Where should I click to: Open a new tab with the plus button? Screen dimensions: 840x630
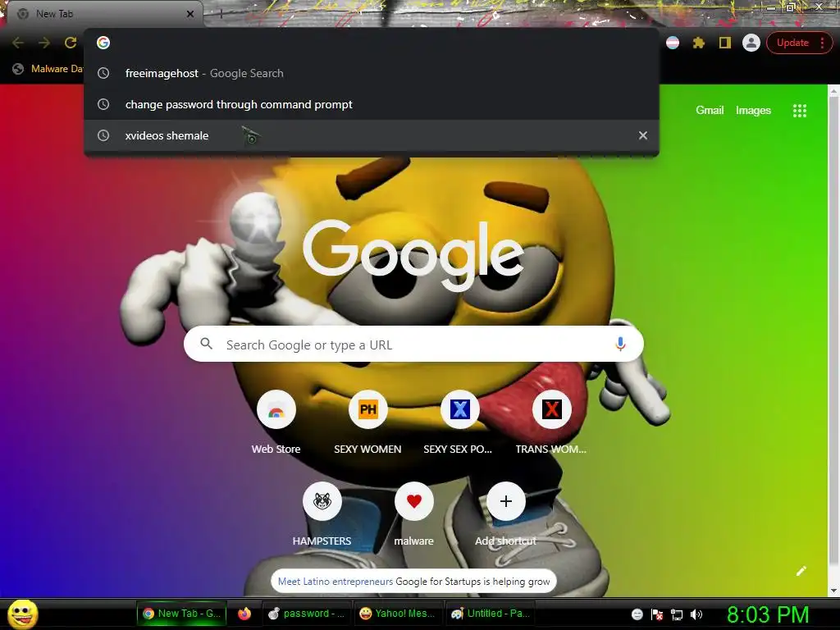coord(221,14)
